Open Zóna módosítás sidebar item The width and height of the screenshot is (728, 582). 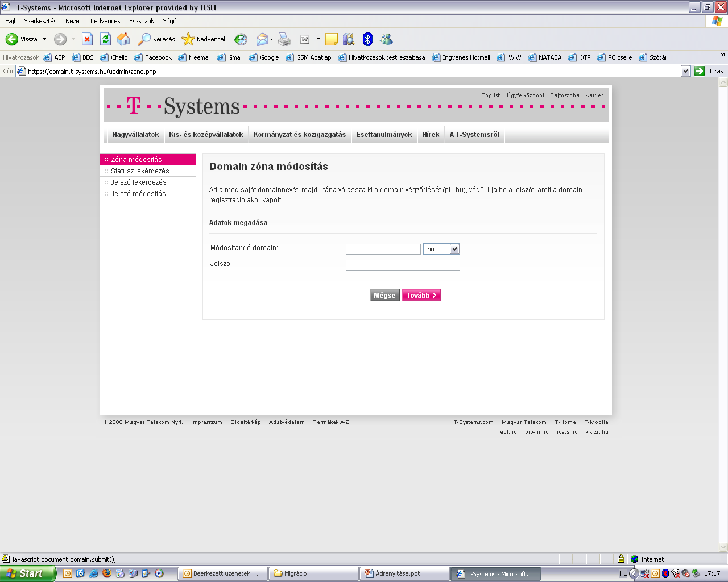click(x=148, y=160)
